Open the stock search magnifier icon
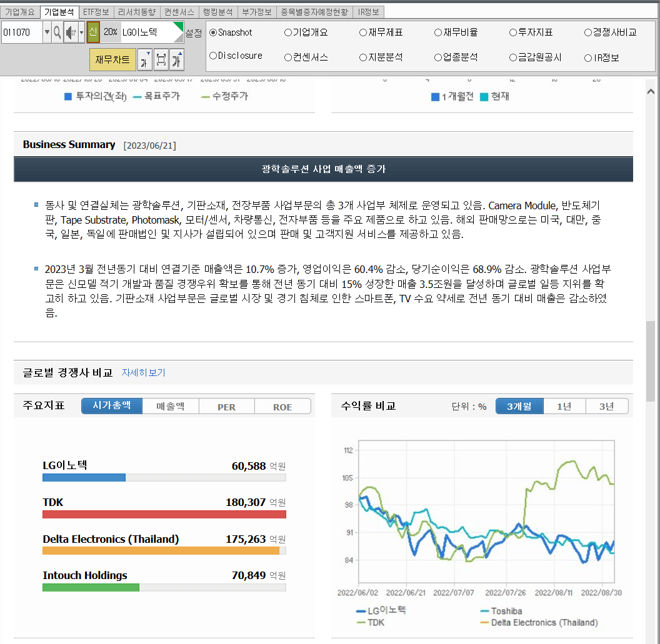660x644 pixels. (57, 32)
